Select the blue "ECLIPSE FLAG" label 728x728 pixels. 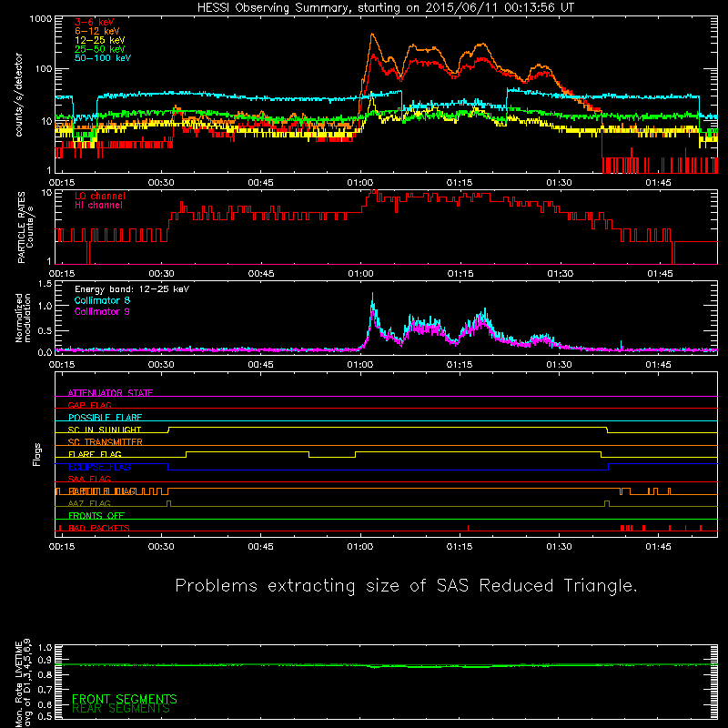tap(99, 467)
